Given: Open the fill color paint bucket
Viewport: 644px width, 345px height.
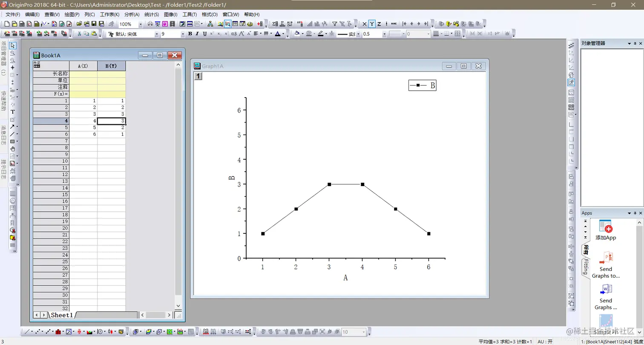Looking at the screenshot, I should point(297,34).
